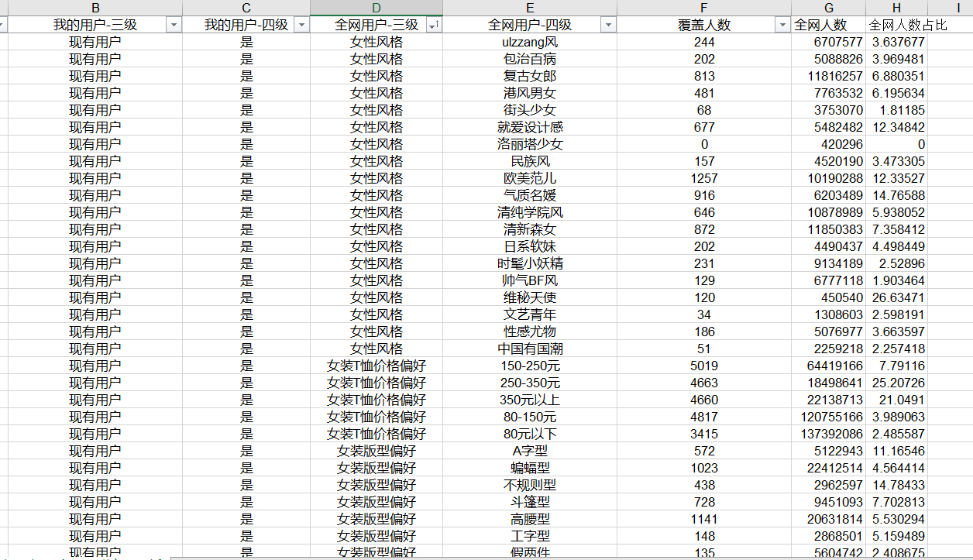Viewport: 973px width, 560px height.
Task: Select the cell 清纯学院风
Action: [530, 212]
